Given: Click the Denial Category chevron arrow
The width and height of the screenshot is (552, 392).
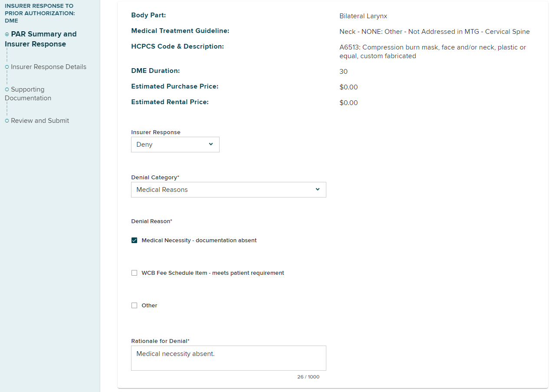Looking at the screenshot, I should [318, 190].
